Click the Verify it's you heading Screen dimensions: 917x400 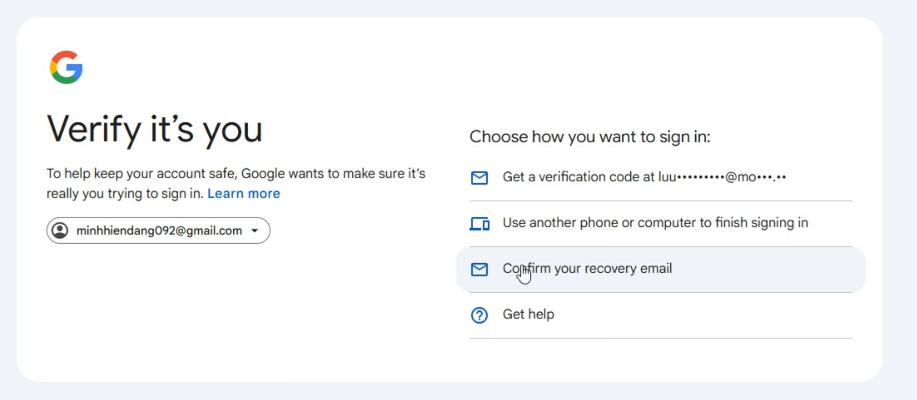[x=155, y=129]
